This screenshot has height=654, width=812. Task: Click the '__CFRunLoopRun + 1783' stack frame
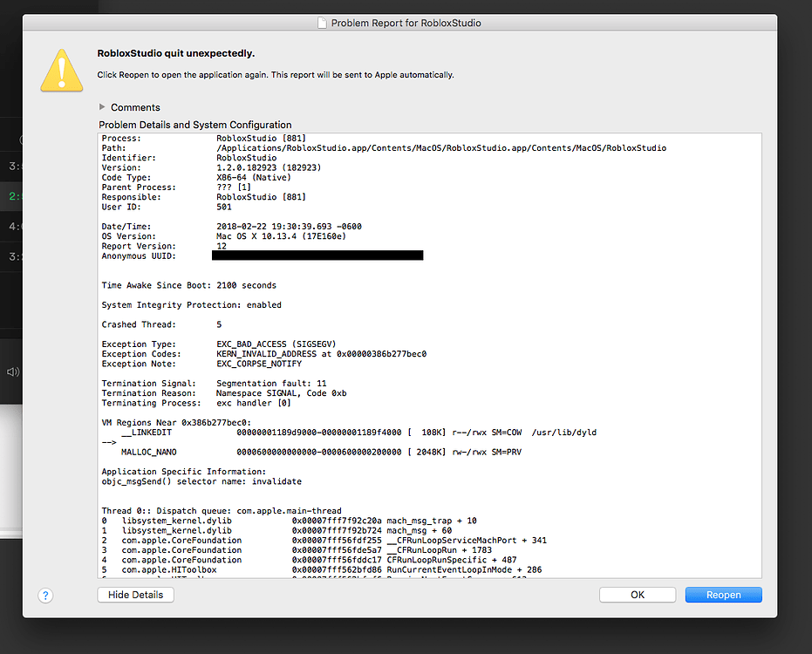440,550
